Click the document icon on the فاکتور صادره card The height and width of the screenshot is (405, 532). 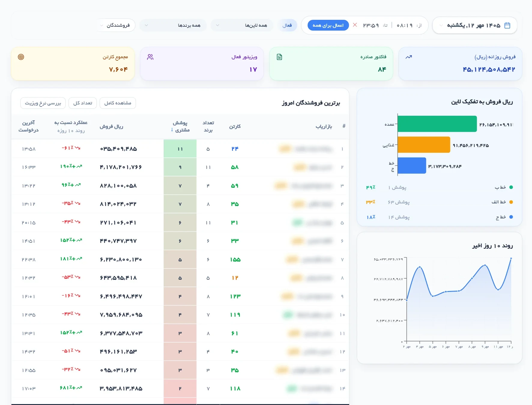(279, 57)
